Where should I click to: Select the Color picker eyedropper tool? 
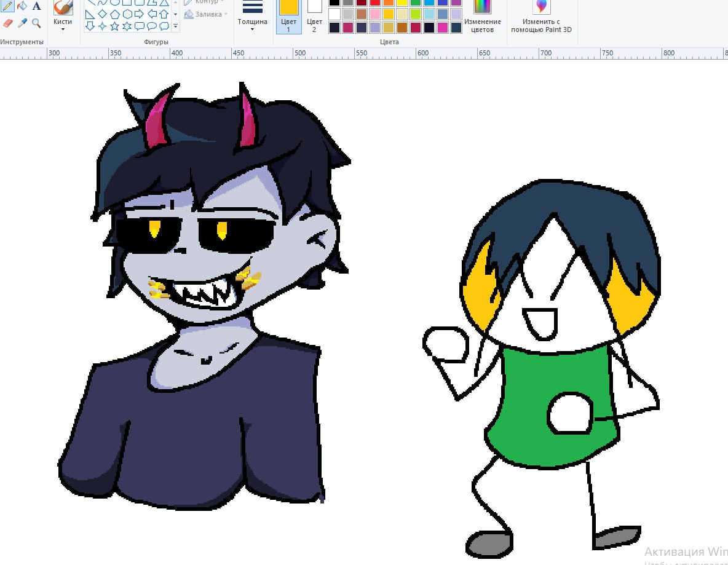(x=22, y=23)
